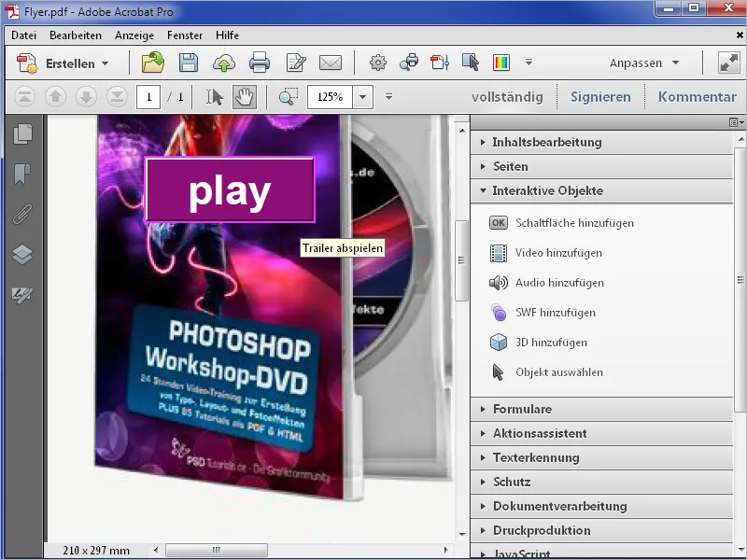Click Schaltfläche hinzufügen
The height and width of the screenshot is (560, 747).
click(561, 223)
